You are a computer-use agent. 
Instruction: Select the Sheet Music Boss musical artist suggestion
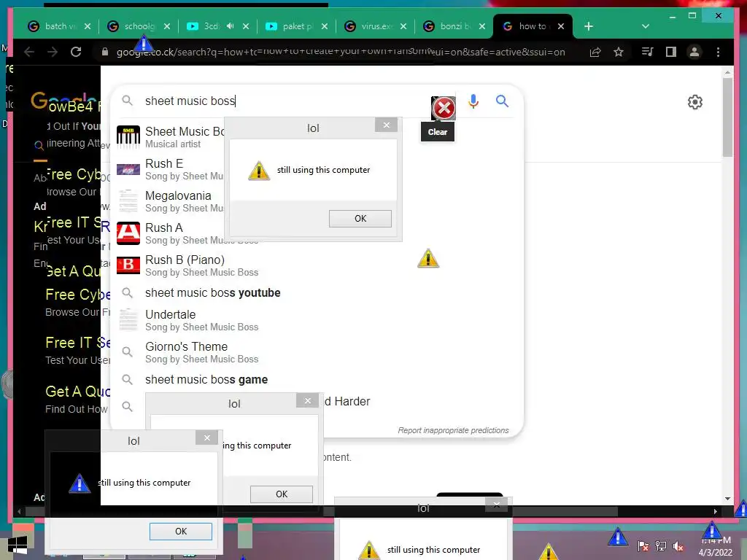(169, 137)
